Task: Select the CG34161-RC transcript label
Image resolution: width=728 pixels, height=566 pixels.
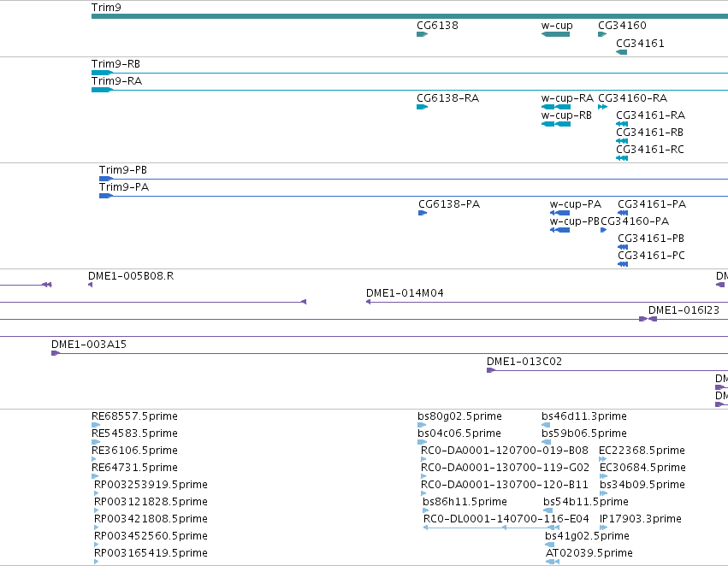Action: click(x=650, y=150)
